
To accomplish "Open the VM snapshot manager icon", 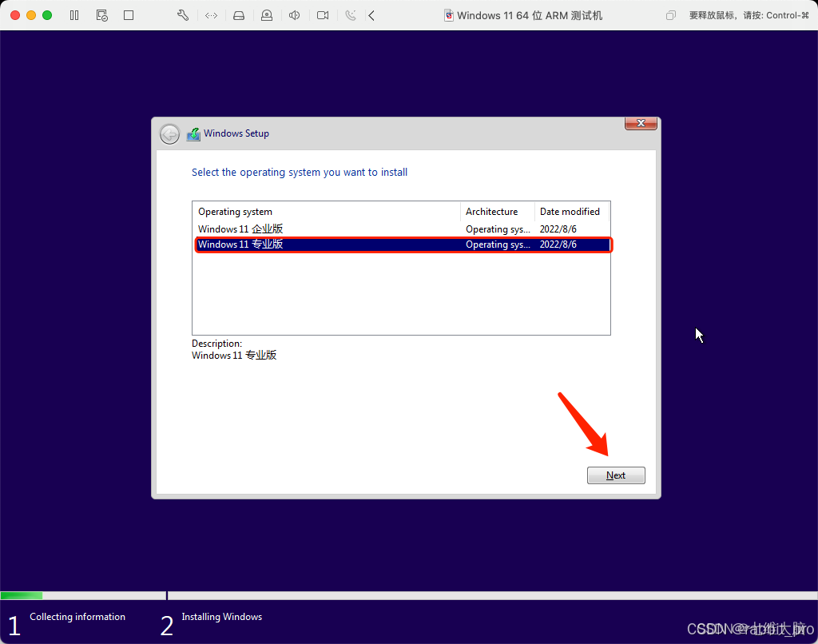I will 101,15.
